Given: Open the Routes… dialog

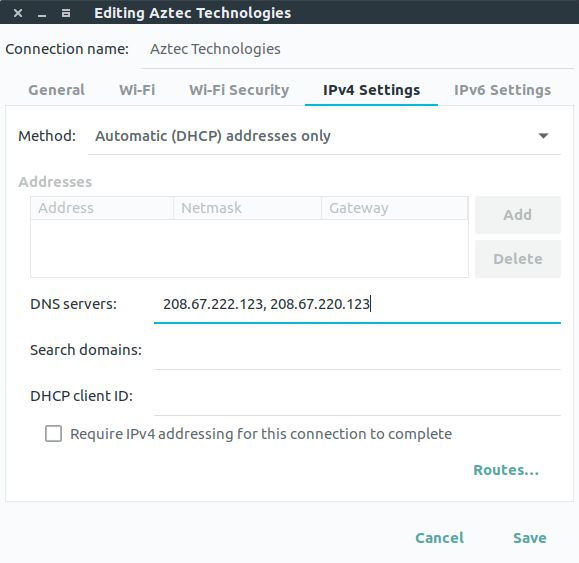Looking at the screenshot, I should [x=506, y=470].
